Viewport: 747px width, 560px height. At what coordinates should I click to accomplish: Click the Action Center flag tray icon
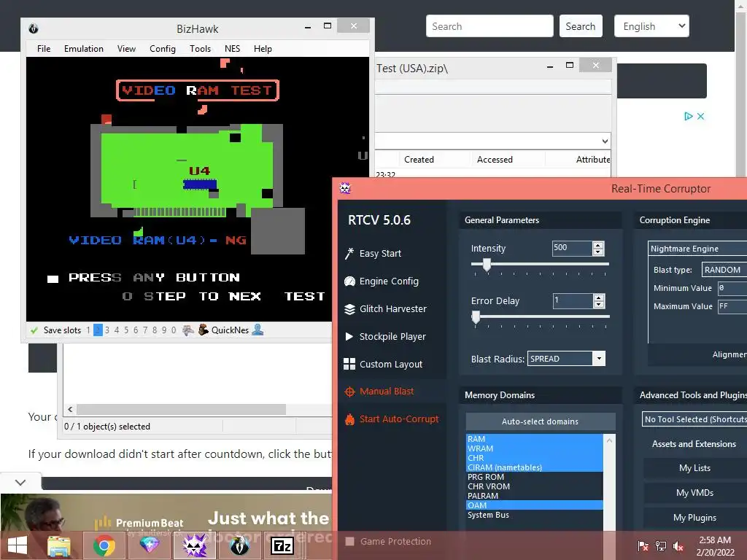[643, 545]
